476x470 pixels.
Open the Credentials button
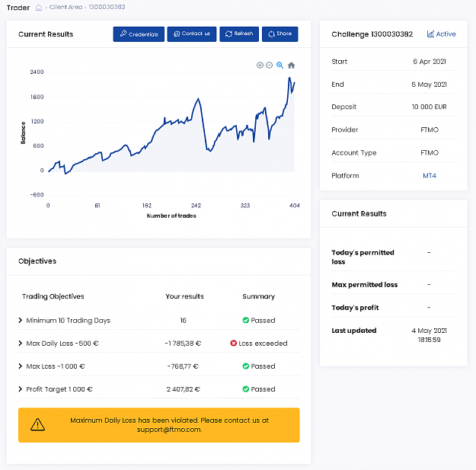(139, 34)
